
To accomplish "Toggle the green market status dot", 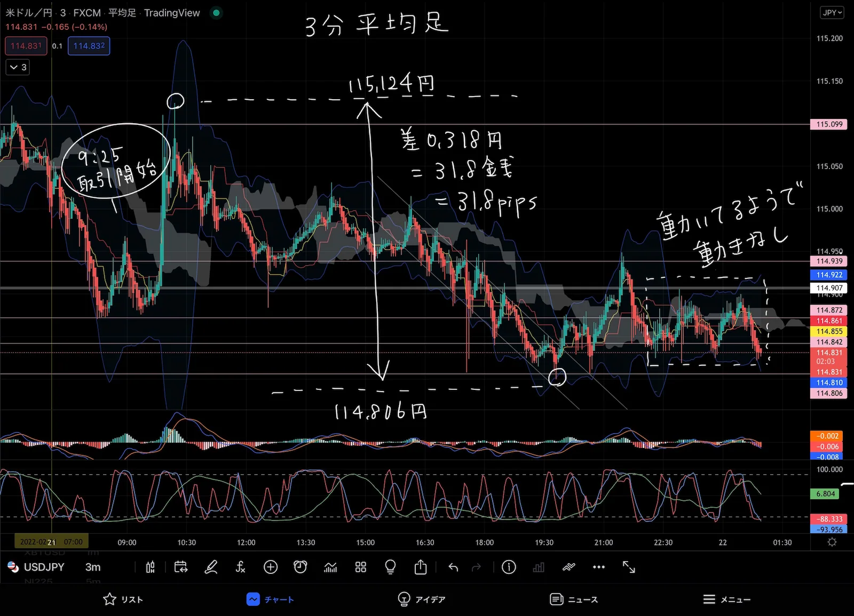I will pos(216,13).
